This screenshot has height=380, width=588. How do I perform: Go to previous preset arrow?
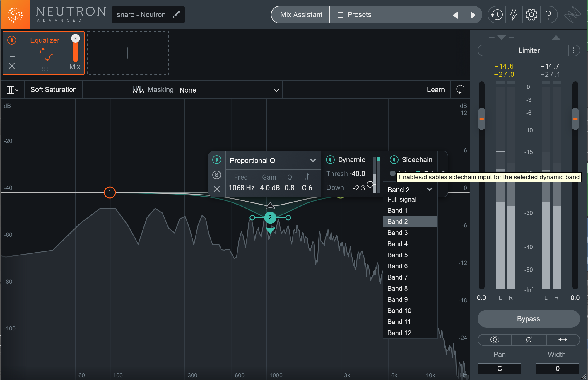pyautogui.click(x=455, y=15)
